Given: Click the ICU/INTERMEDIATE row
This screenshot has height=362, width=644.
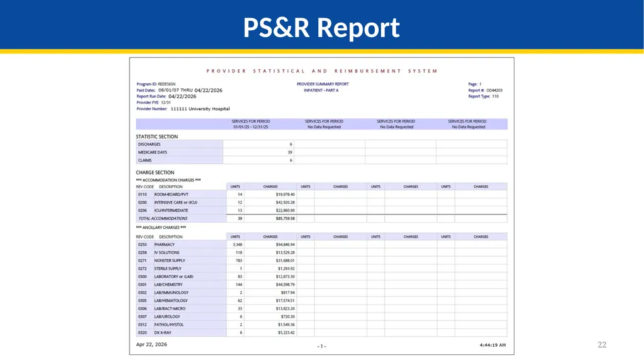Looking at the screenshot, I should pyautogui.click(x=321, y=210).
